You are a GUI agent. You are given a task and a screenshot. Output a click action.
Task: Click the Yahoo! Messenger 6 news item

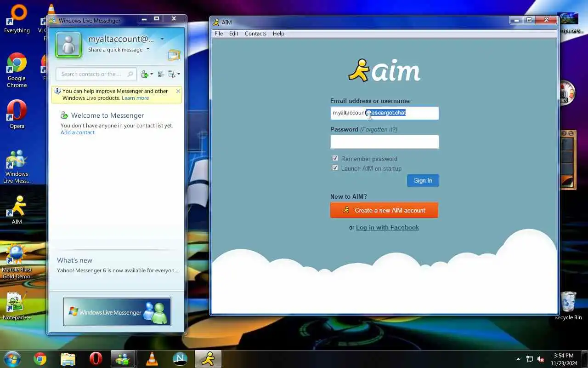(118, 270)
